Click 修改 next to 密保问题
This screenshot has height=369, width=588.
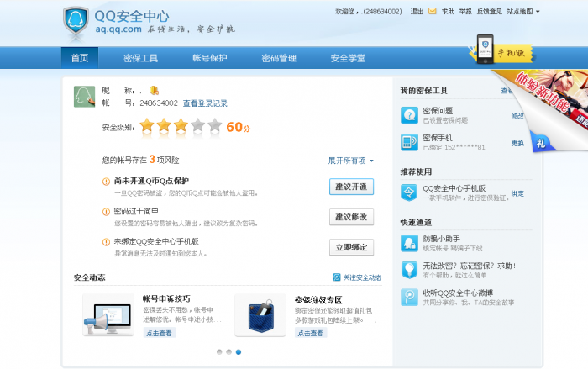517,116
